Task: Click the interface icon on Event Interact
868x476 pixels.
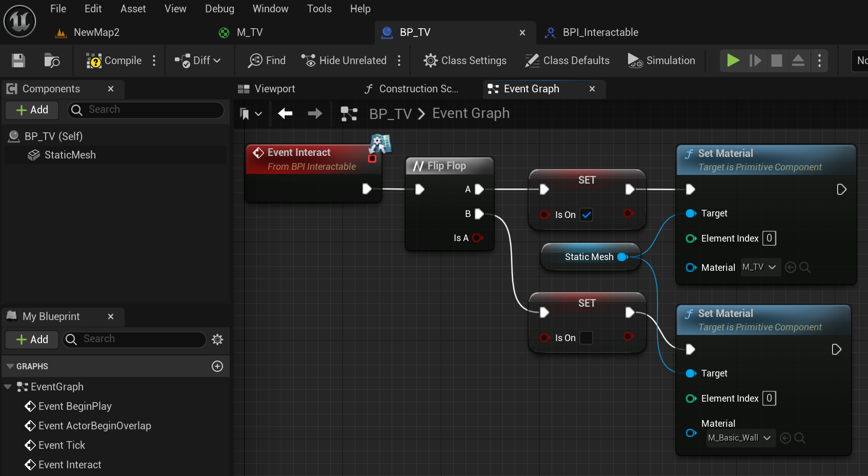Action: coord(380,144)
